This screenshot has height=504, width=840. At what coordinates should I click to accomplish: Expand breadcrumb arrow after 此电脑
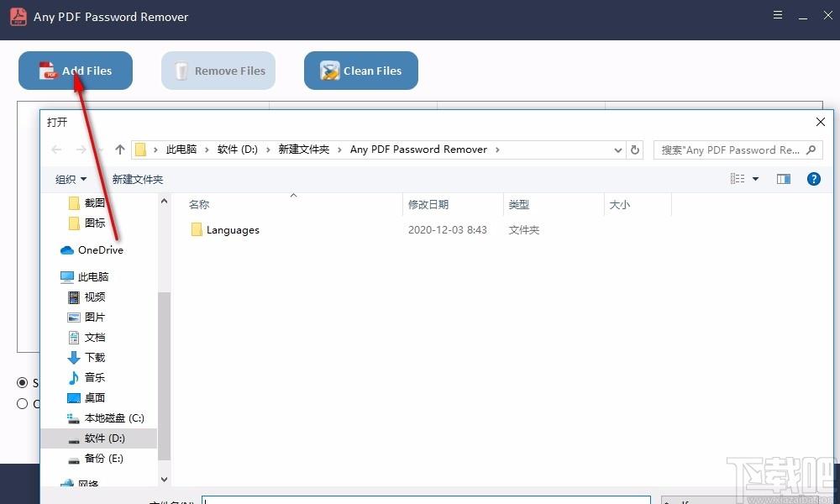tap(207, 150)
